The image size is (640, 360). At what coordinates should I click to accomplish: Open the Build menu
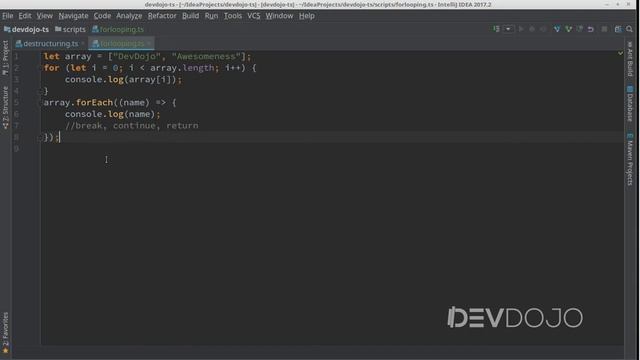pyautogui.click(x=190, y=16)
